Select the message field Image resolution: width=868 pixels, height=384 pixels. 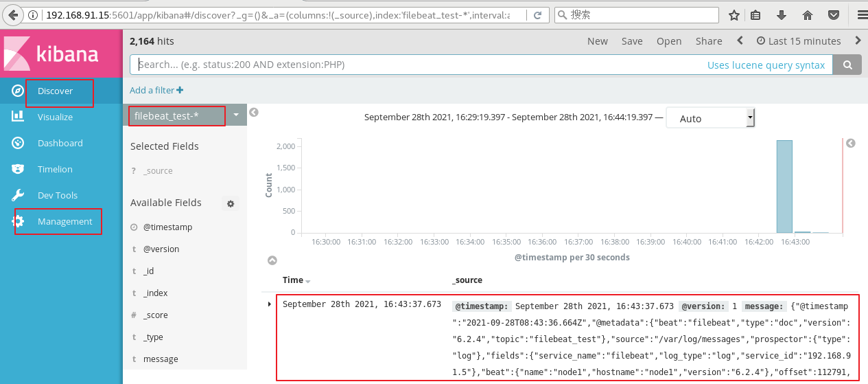coord(161,359)
